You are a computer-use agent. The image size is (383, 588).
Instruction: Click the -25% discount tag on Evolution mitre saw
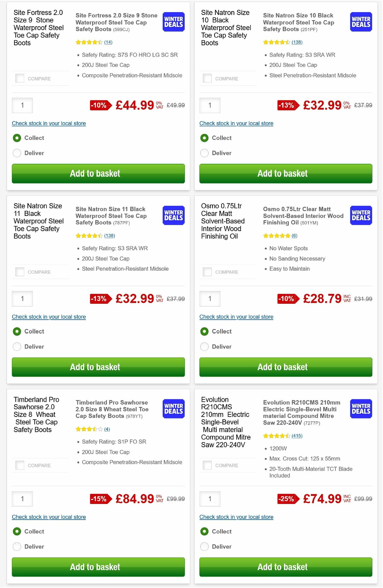tap(286, 499)
